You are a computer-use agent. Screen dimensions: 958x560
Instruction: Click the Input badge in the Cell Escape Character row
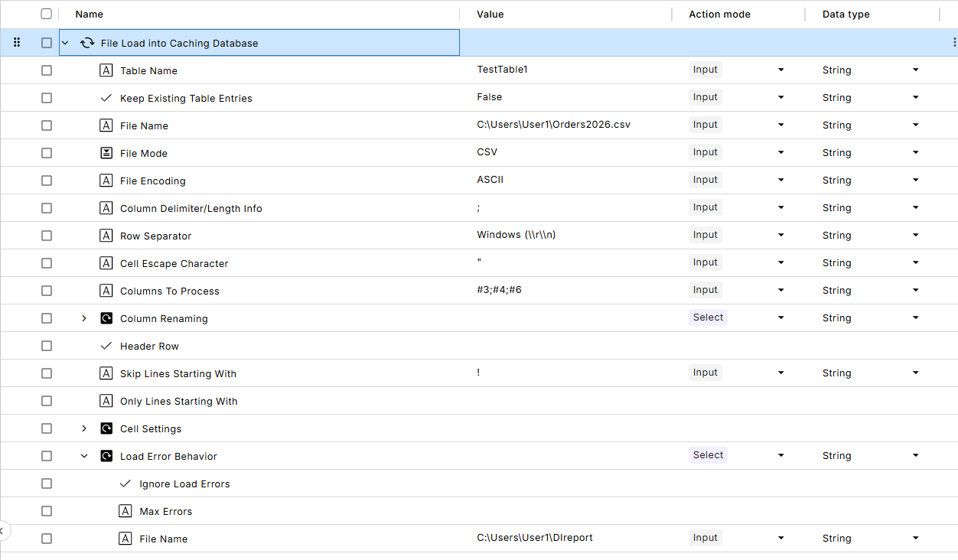(705, 262)
